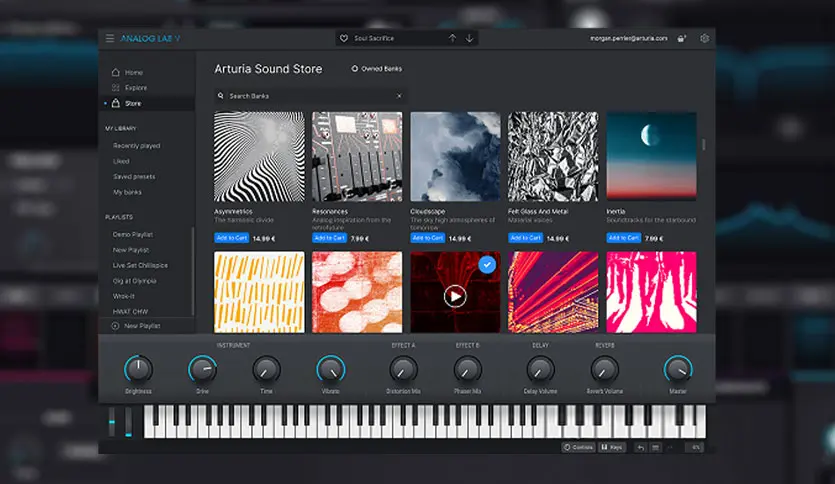Open the user account dropdown by email
835x484 pixels.
[626, 39]
